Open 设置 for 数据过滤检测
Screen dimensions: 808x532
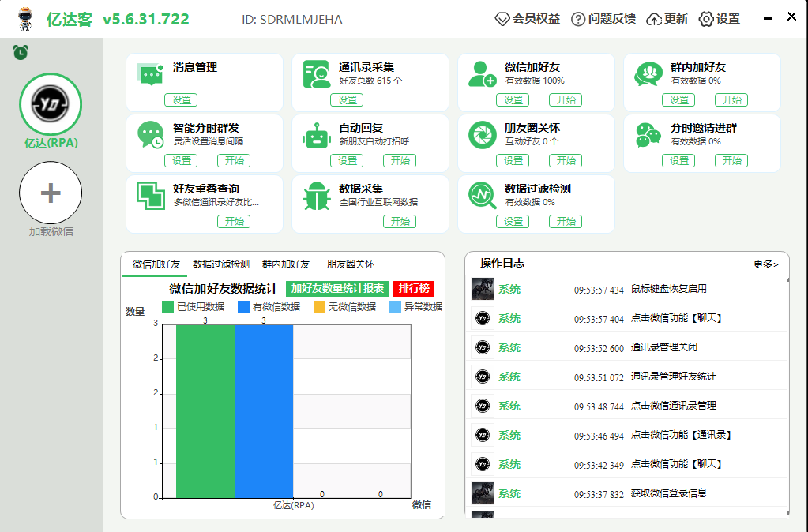coord(513,222)
